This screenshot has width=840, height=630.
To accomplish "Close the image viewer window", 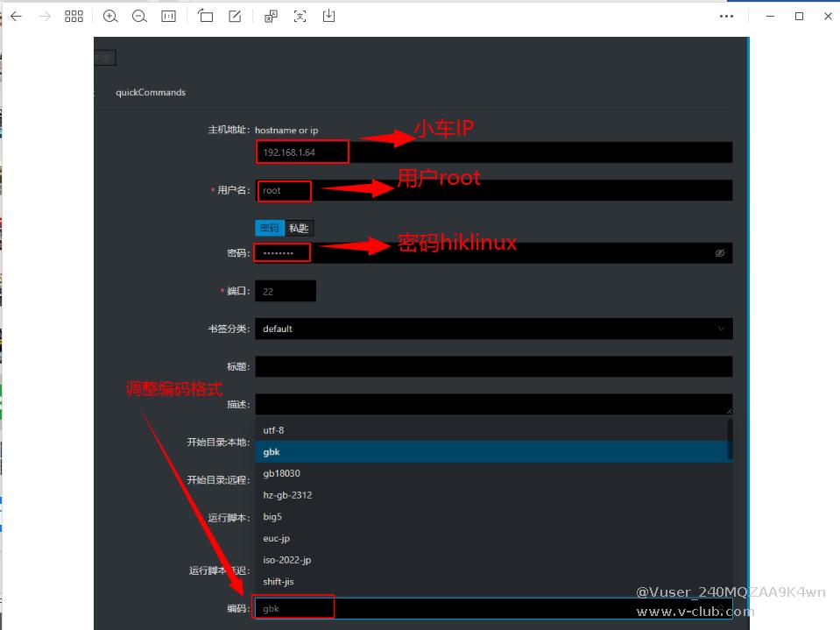I will point(828,16).
